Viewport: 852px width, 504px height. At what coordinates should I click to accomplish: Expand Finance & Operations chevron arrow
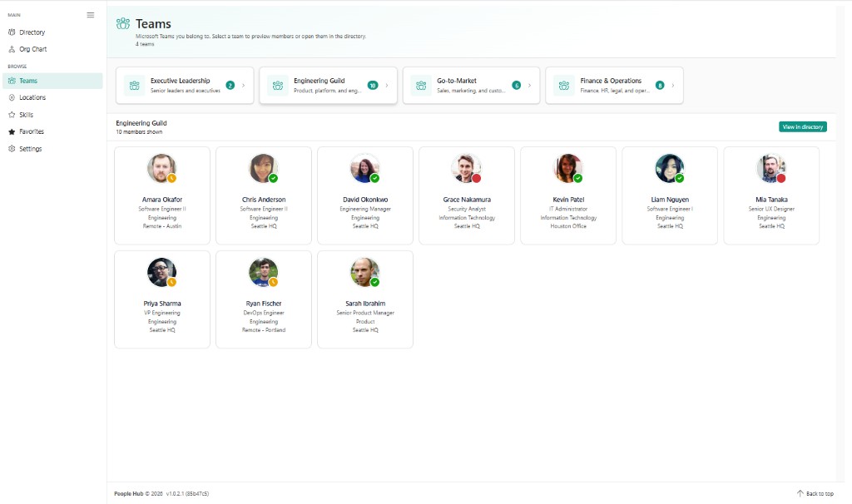click(x=673, y=86)
